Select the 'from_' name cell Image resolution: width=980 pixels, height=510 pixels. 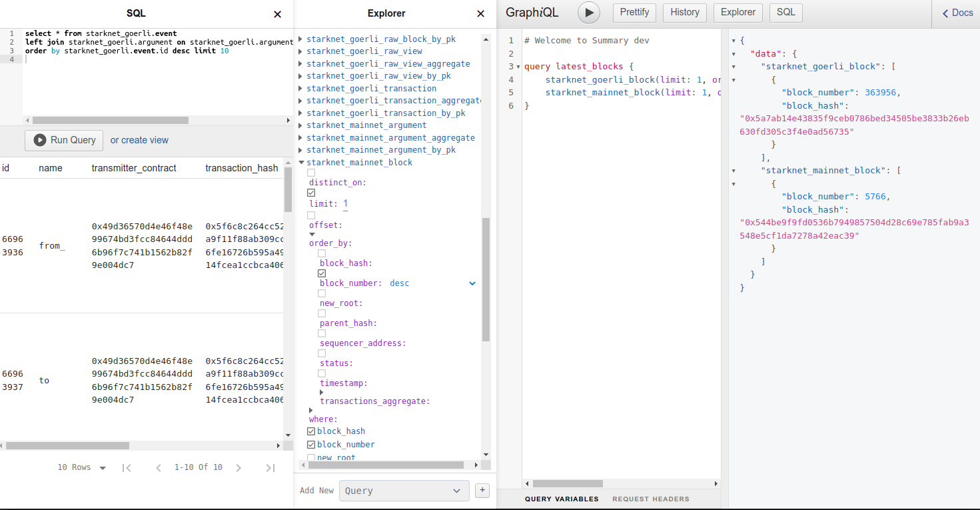52,246
